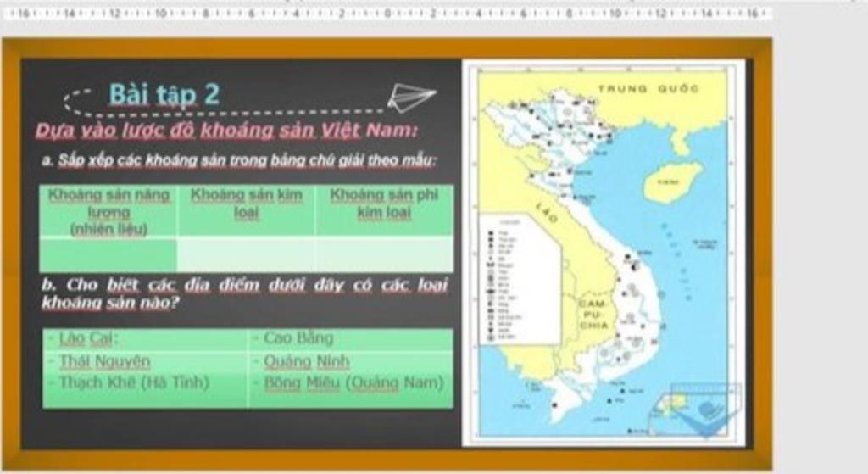Click the 'TRUNG QUỐC' label on map
The width and height of the screenshot is (868, 474).
coord(648,88)
